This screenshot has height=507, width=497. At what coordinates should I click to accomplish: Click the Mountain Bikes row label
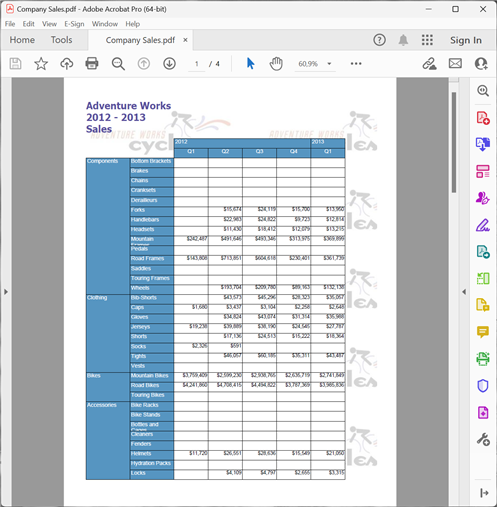click(150, 376)
